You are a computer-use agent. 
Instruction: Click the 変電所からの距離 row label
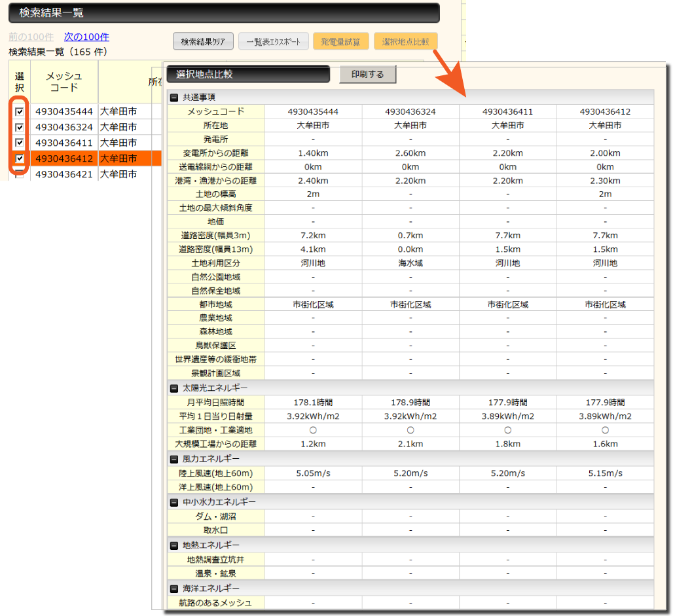[x=216, y=153]
